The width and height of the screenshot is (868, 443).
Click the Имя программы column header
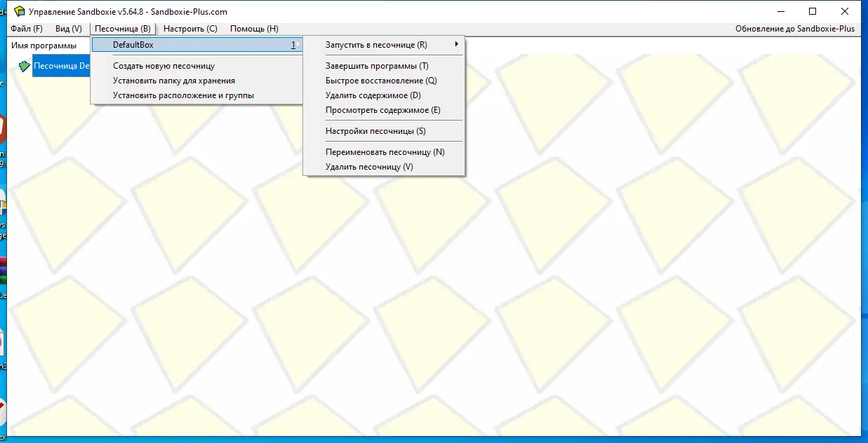(x=44, y=46)
